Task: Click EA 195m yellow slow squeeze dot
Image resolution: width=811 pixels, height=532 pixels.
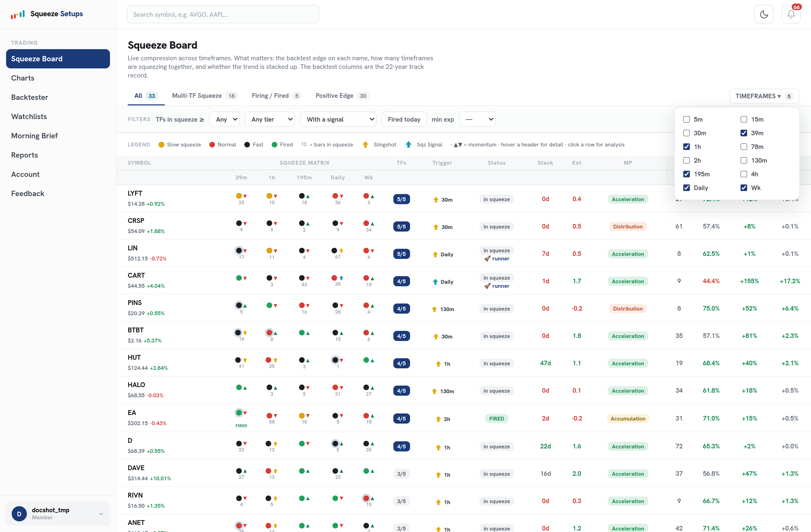Action: 302,416
